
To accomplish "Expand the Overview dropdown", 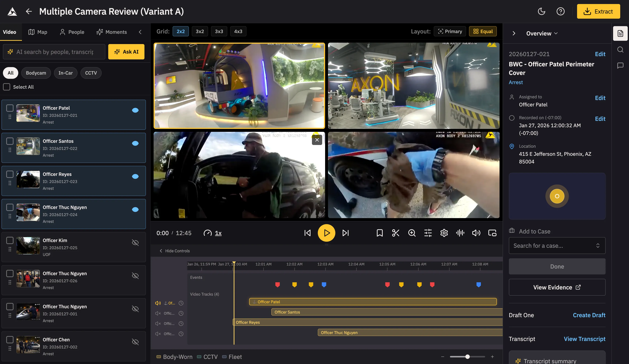I will [542, 33].
